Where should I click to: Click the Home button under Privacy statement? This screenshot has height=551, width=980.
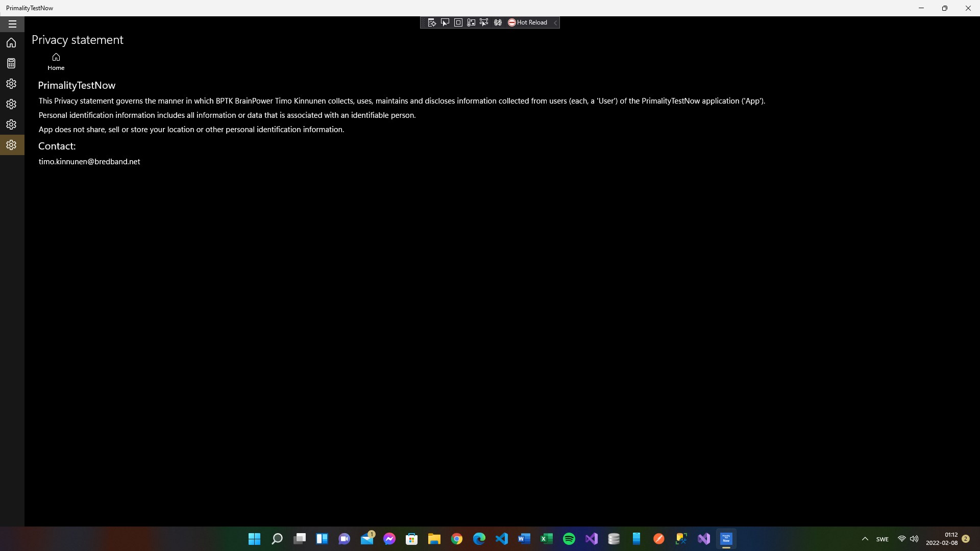click(x=56, y=61)
